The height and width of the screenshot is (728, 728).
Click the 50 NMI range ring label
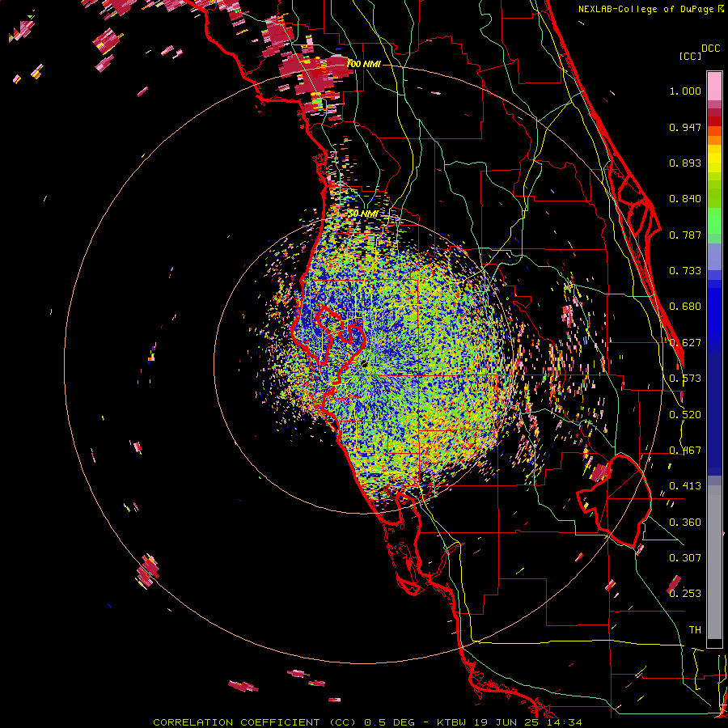click(x=363, y=214)
